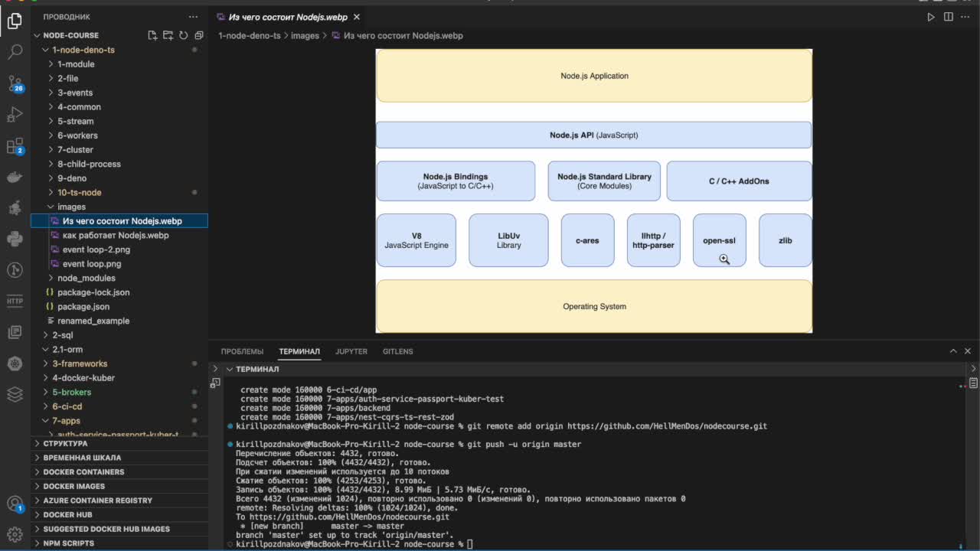Expand the 3-frameworks folder
The image size is (980, 551).
(x=119, y=364)
